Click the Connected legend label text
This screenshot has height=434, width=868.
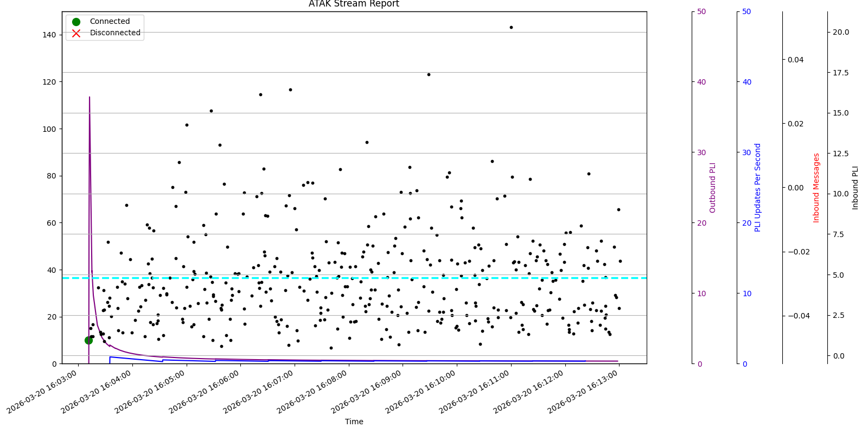(x=110, y=22)
